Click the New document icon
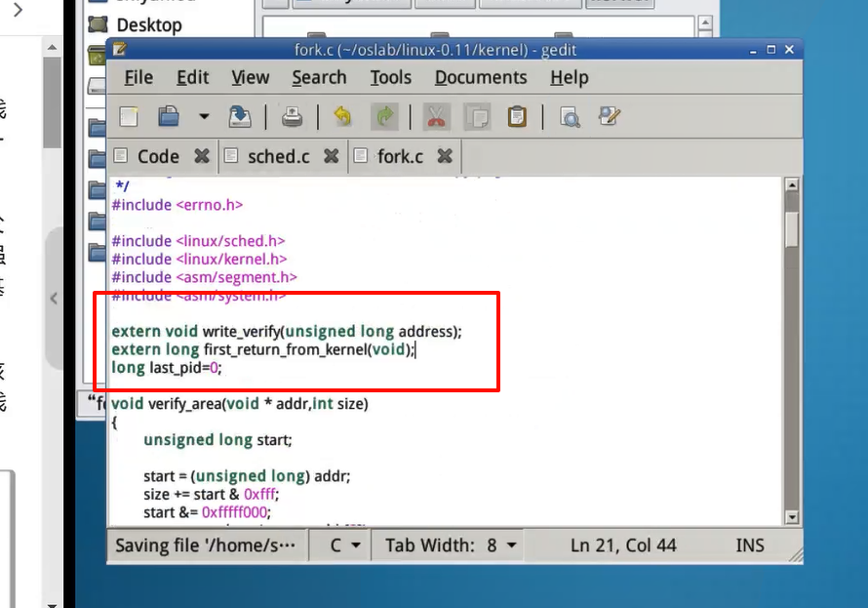868x608 pixels. pos(129,117)
